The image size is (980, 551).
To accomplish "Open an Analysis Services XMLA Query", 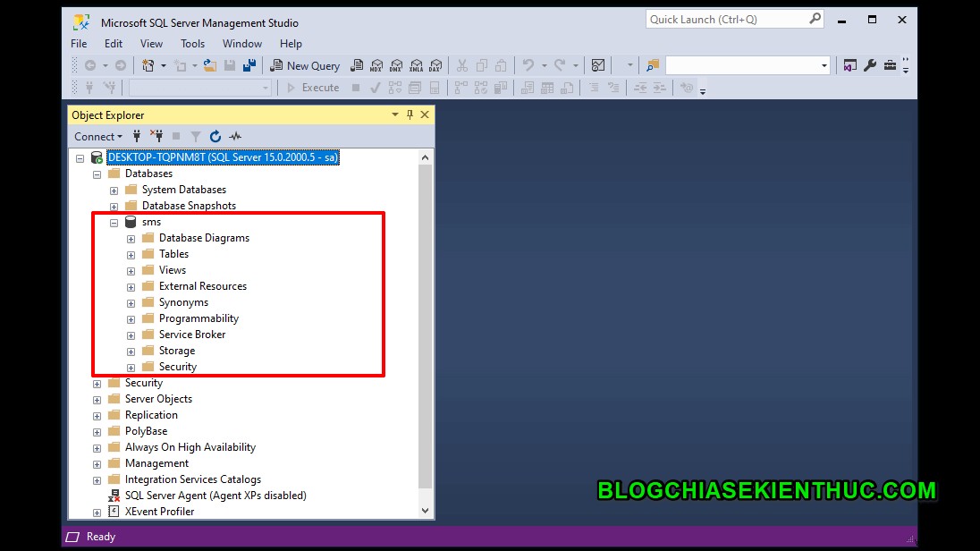I will click(417, 65).
